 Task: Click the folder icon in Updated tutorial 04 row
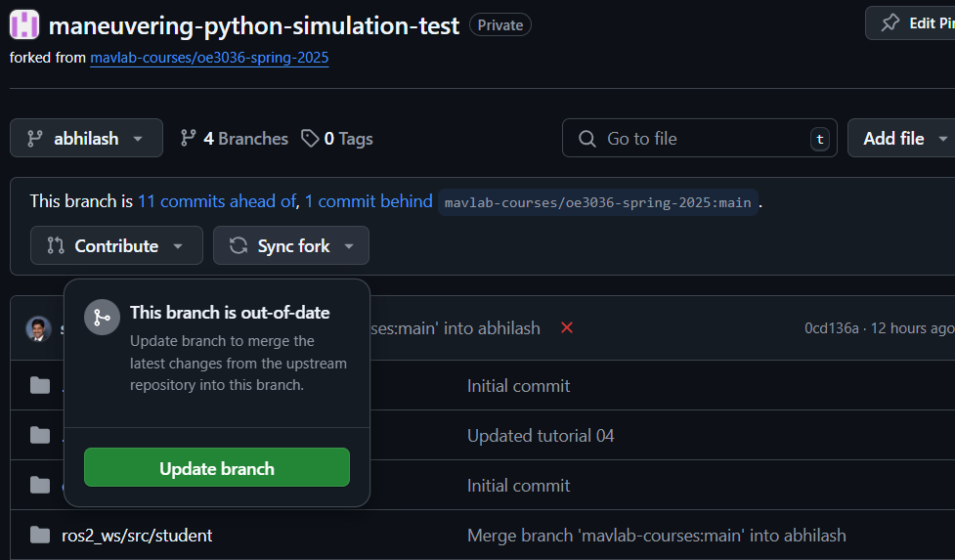coord(40,435)
